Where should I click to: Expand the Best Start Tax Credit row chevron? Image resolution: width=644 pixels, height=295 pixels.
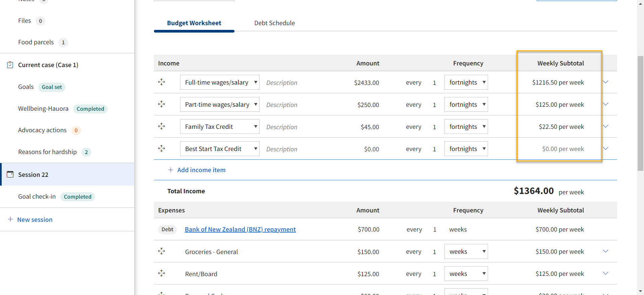(605, 148)
